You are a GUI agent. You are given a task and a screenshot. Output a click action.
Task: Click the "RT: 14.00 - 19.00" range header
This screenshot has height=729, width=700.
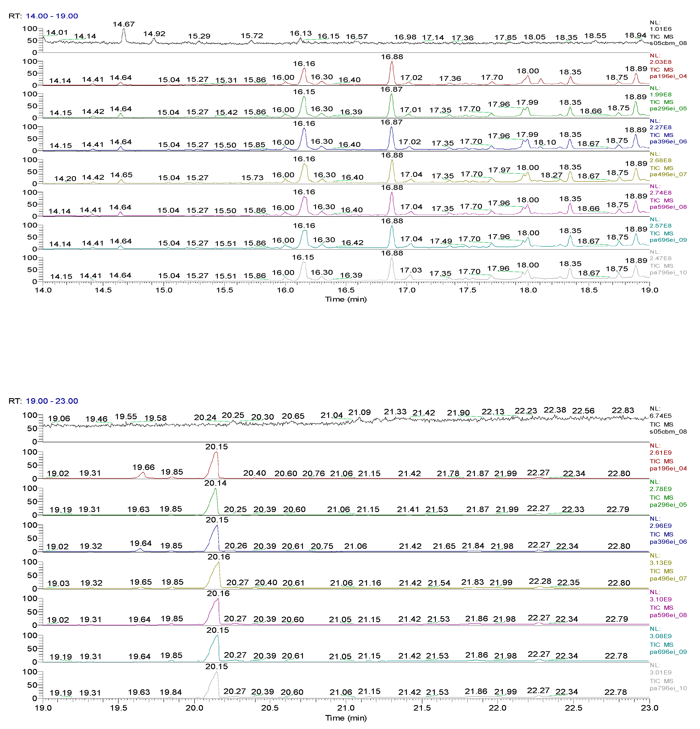pos(43,16)
